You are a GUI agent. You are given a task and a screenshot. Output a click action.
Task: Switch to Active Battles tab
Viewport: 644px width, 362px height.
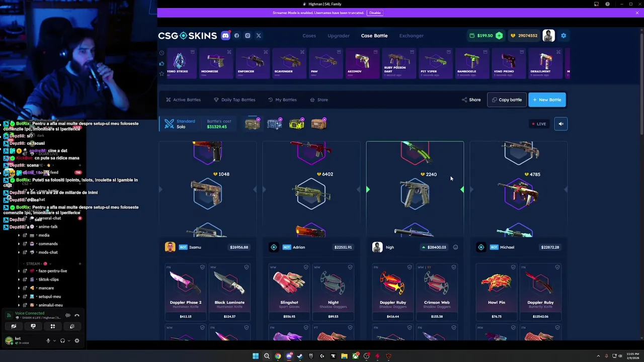click(x=184, y=100)
